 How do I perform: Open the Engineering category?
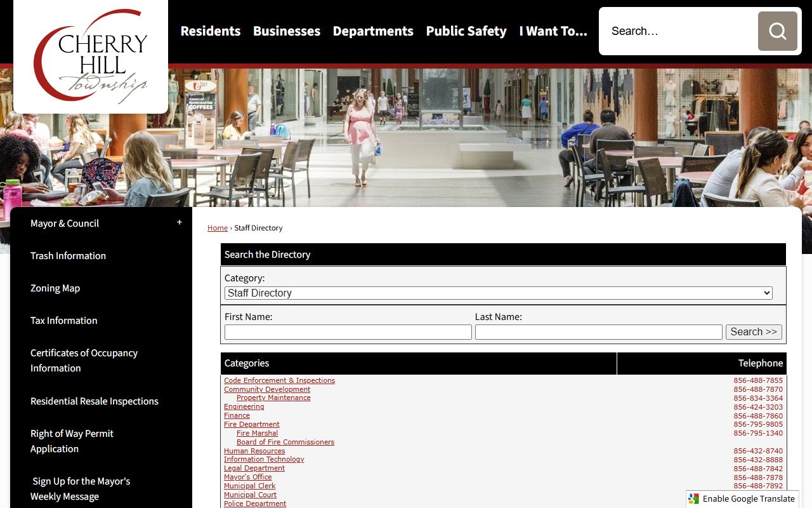point(244,406)
